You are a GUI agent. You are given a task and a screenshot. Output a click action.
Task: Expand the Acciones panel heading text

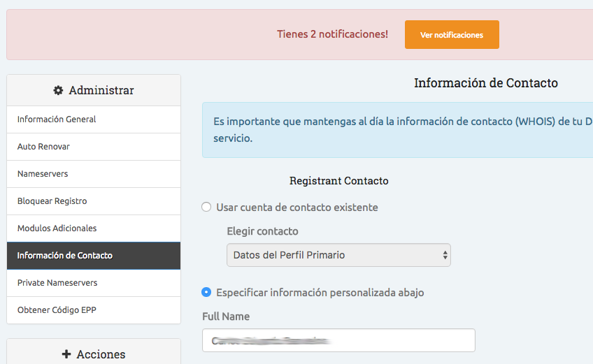(x=101, y=354)
